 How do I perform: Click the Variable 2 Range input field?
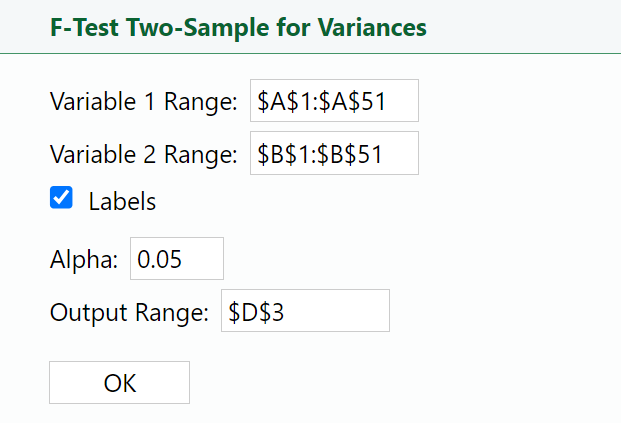point(333,154)
